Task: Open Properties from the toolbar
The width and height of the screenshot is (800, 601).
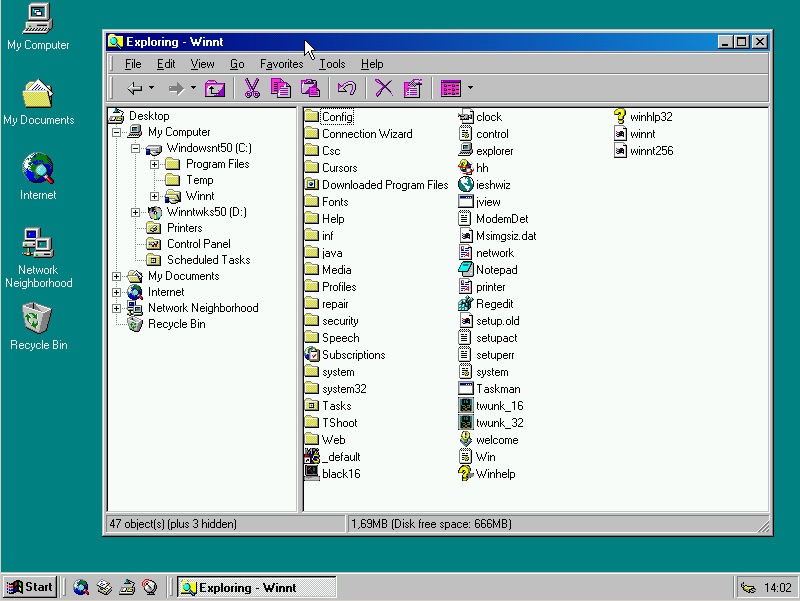Action: point(412,88)
